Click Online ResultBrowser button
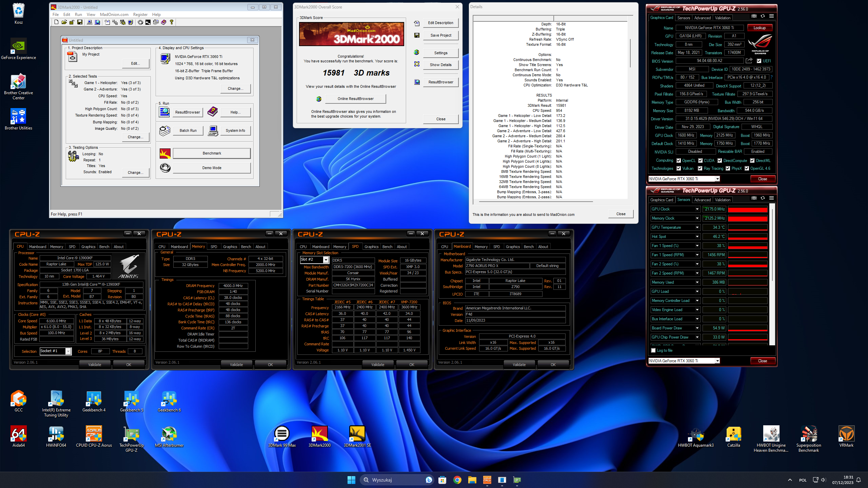 [x=355, y=99]
